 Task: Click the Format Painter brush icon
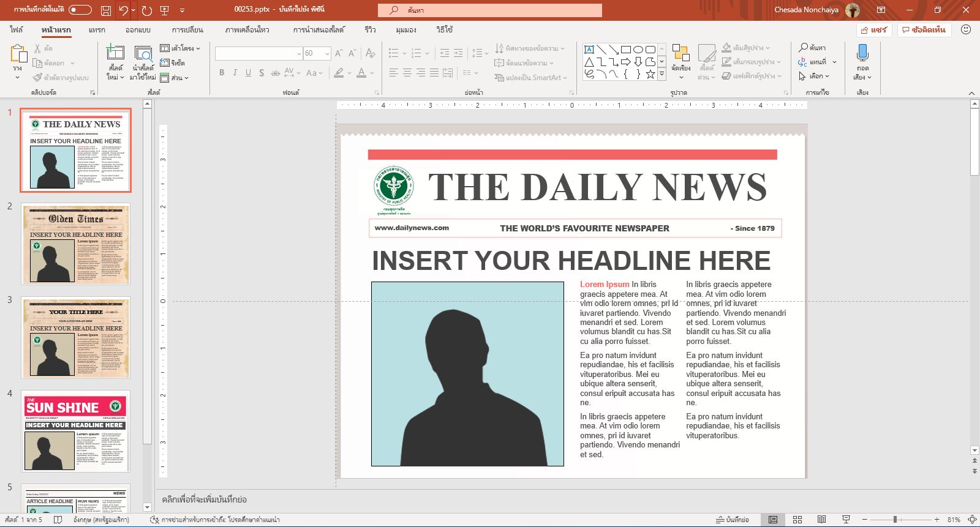point(38,78)
